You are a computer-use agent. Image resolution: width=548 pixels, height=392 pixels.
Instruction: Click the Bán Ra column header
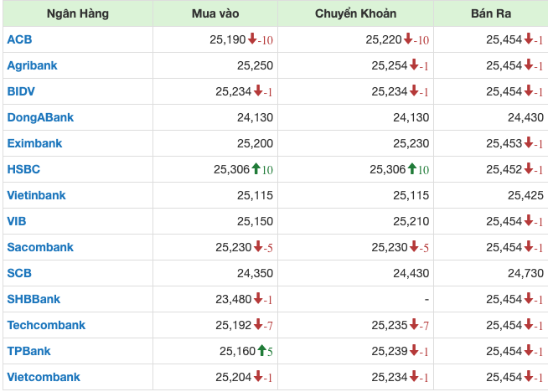coord(490,14)
